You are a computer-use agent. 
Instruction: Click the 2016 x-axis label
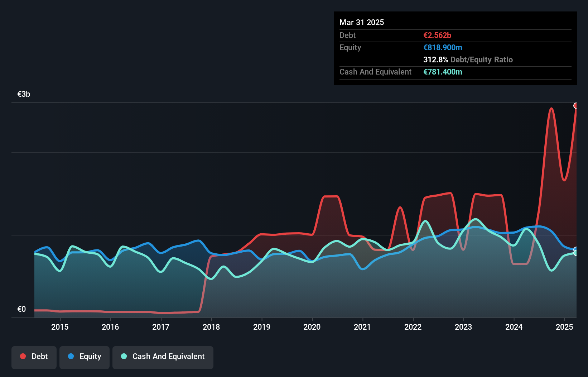(110, 327)
